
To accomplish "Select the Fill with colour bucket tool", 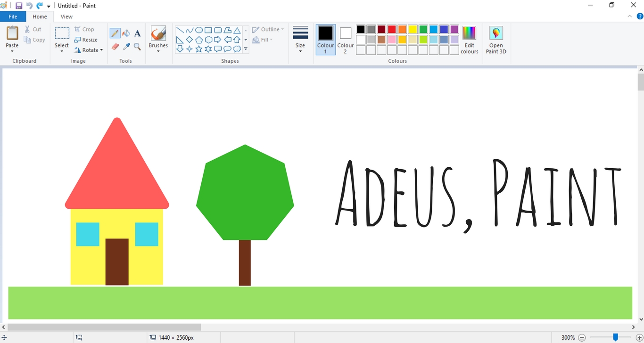I will [126, 33].
